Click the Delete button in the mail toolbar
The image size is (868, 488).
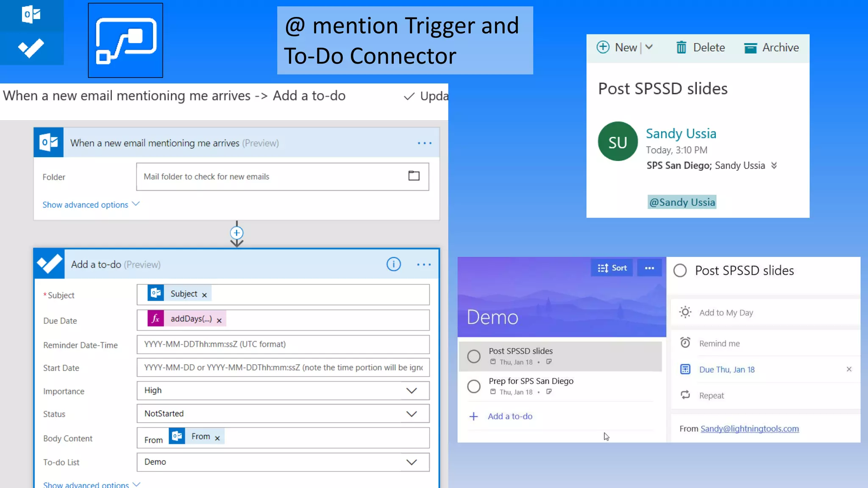pyautogui.click(x=701, y=47)
